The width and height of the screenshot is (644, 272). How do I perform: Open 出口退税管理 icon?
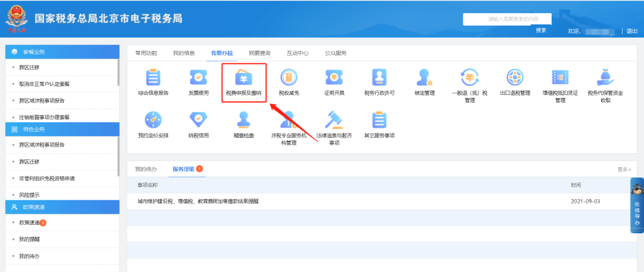(x=515, y=77)
